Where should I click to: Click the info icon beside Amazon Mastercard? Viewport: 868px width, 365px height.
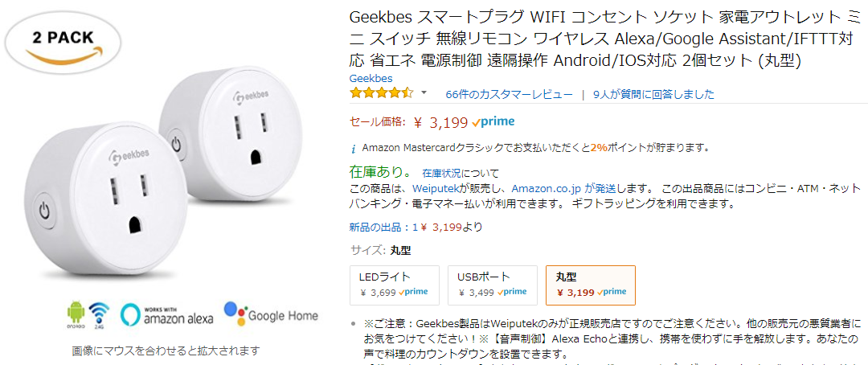pyautogui.click(x=354, y=149)
